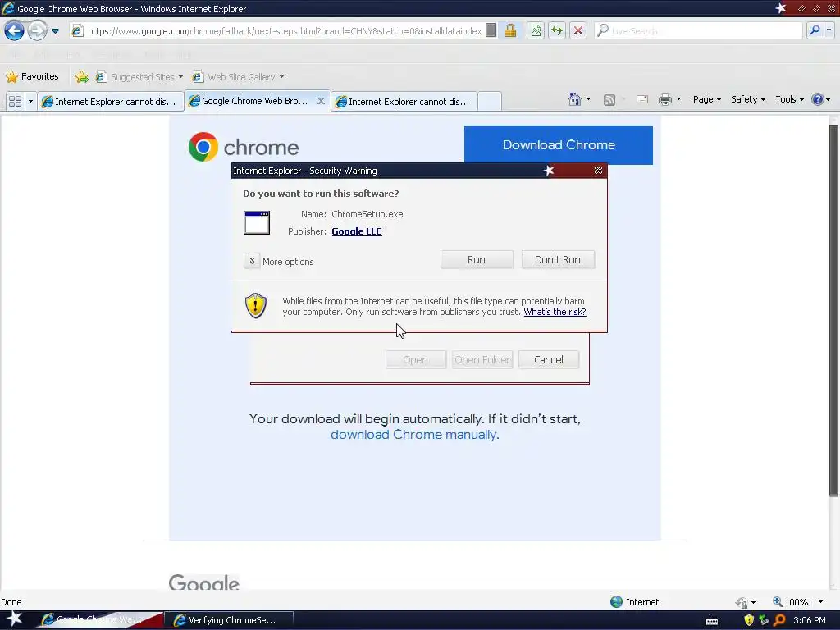
Task: Switch to Verifying ChromeSetup taskbar button
Action: click(x=229, y=620)
